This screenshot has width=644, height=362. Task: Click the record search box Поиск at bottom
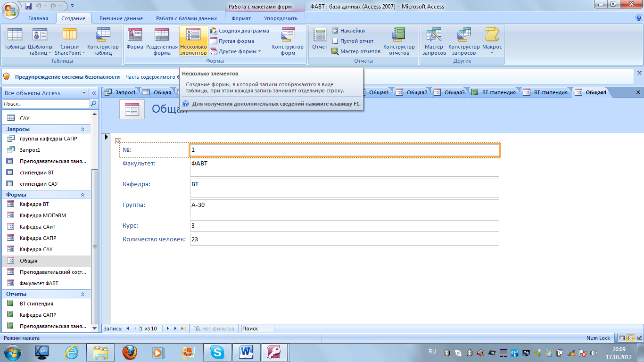(257, 329)
